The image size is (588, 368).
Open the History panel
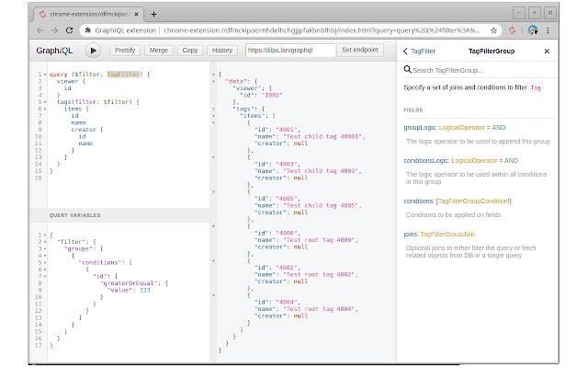pyautogui.click(x=222, y=51)
